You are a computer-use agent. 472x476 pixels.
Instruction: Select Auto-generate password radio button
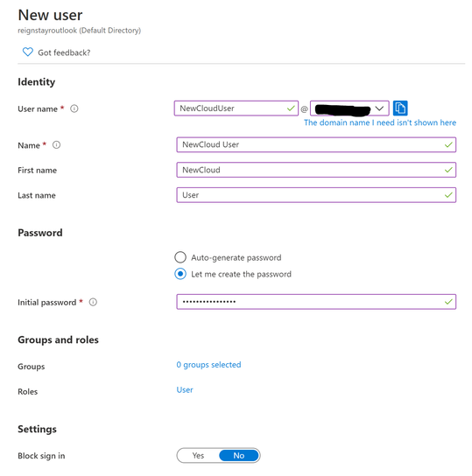click(180, 257)
